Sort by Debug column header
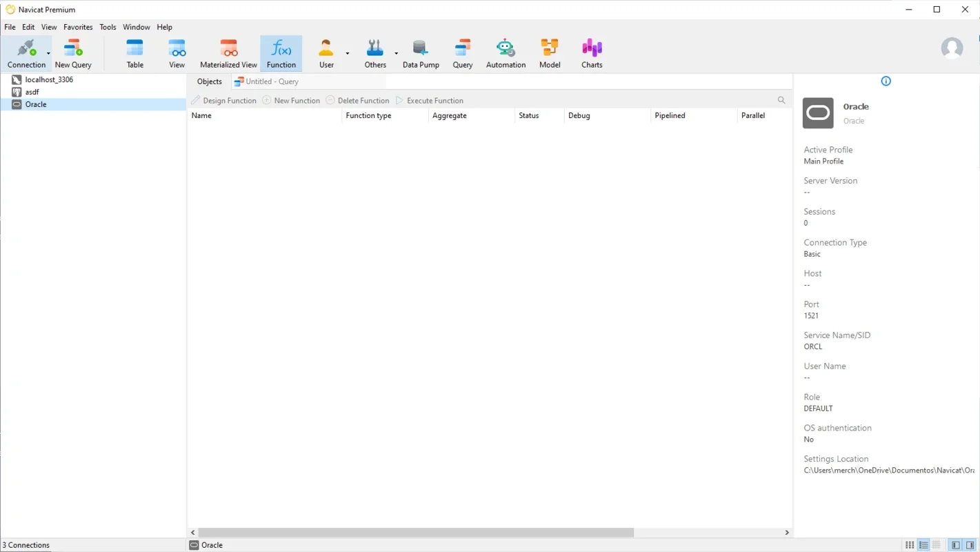The image size is (980, 552). (x=608, y=115)
